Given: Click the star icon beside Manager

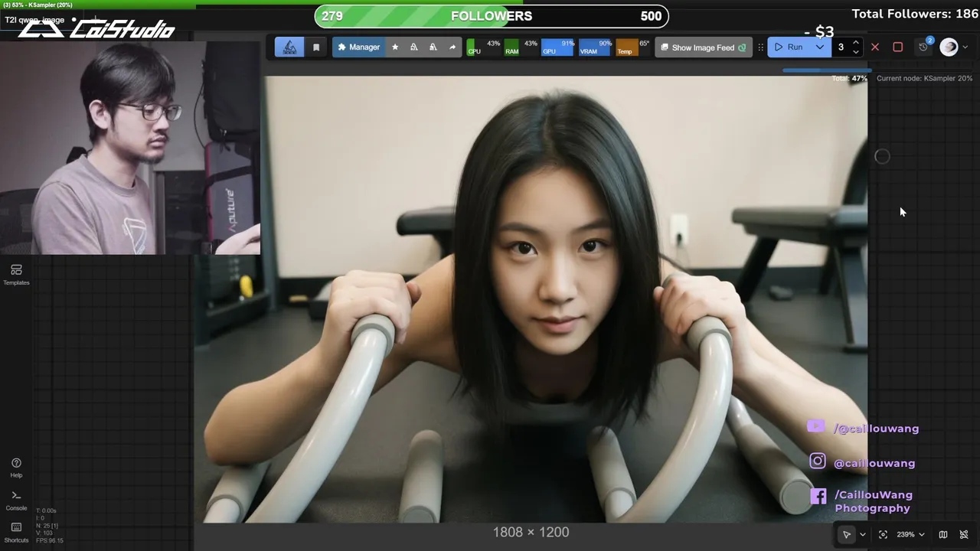Looking at the screenshot, I should tap(395, 47).
